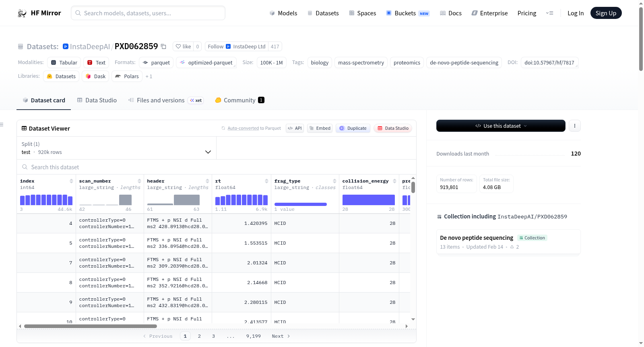Click the InstaDeepAI owner link
644x347 pixels.
90,46
